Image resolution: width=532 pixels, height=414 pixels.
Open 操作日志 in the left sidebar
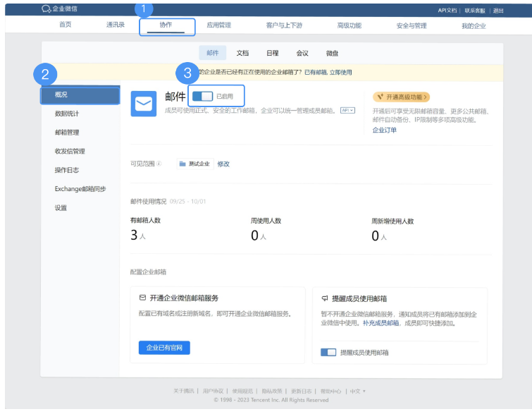pos(67,170)
